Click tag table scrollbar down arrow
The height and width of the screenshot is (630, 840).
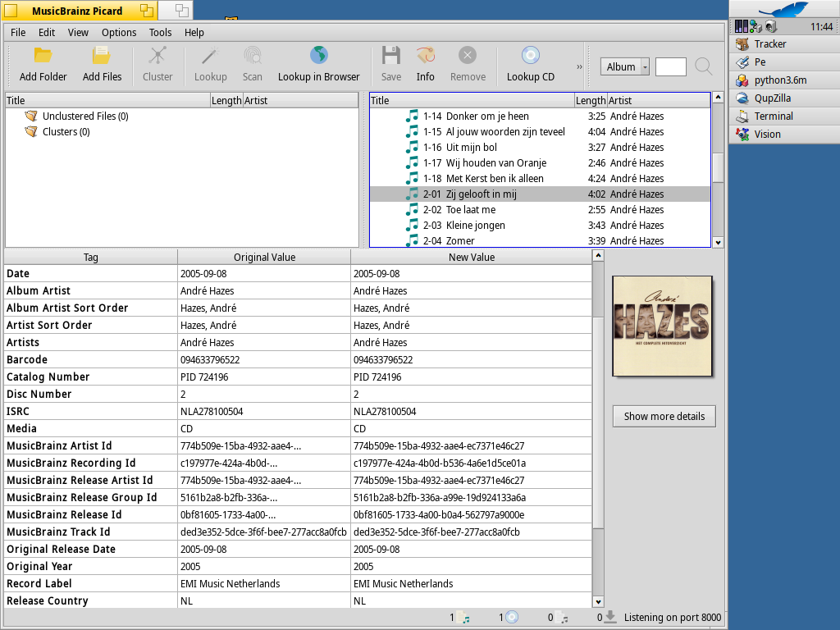(598, 601)
